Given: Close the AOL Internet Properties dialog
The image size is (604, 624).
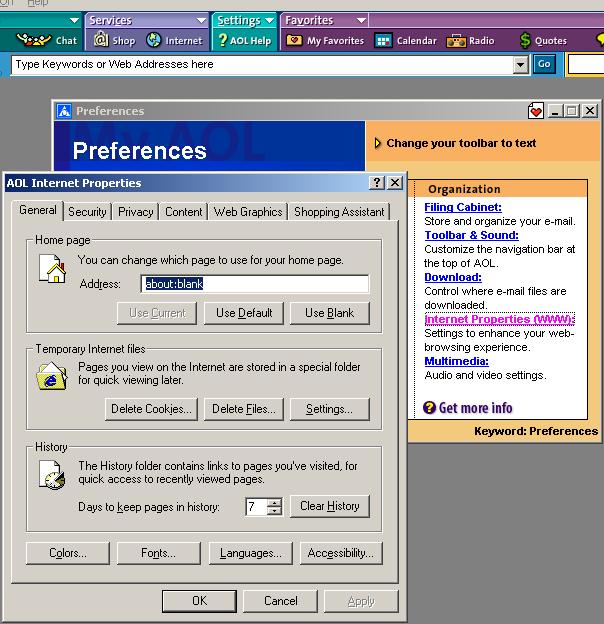Looking at the screenshot, I should (x=395, y=183).
